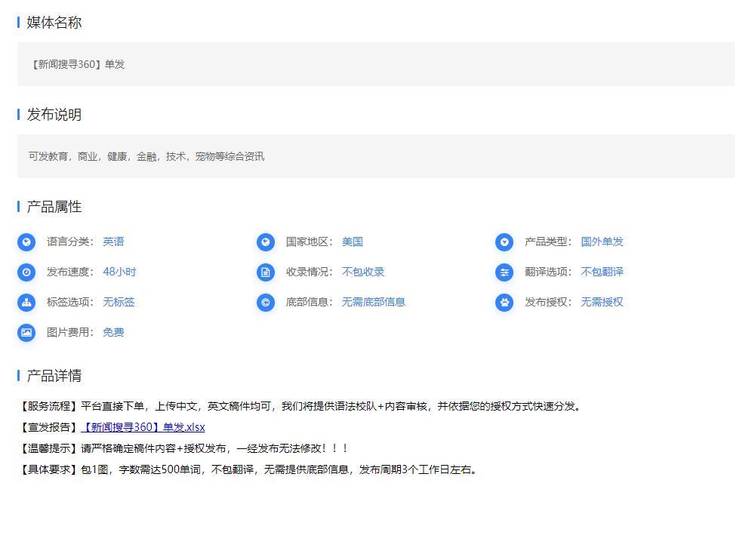Select the 无标签 value

click(x=119, y=302)
